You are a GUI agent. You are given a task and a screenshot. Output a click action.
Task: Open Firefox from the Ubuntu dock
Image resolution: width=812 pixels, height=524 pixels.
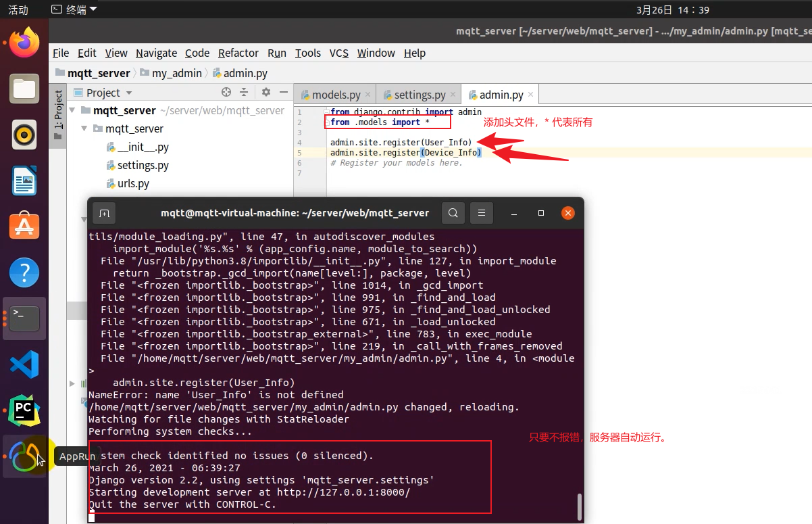coord(24,43)
